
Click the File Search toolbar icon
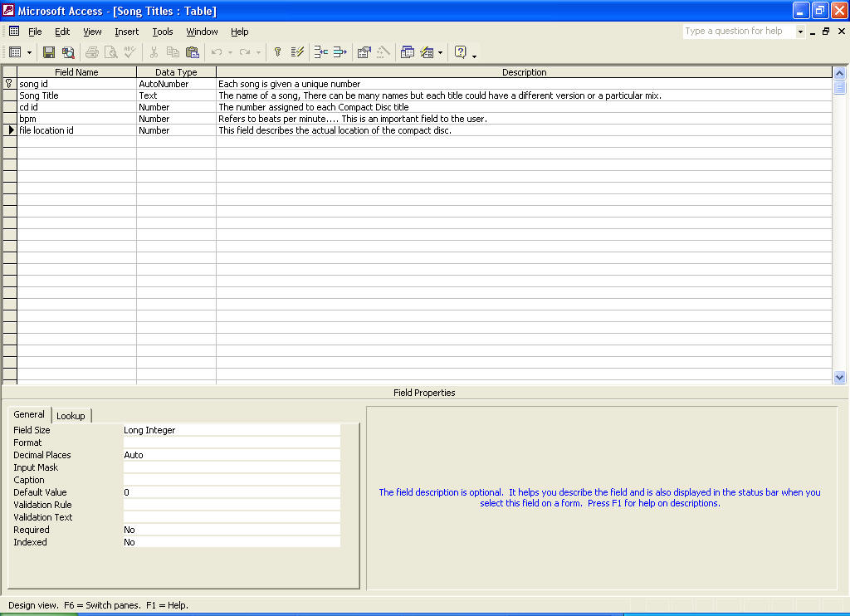tap(68, 52)
